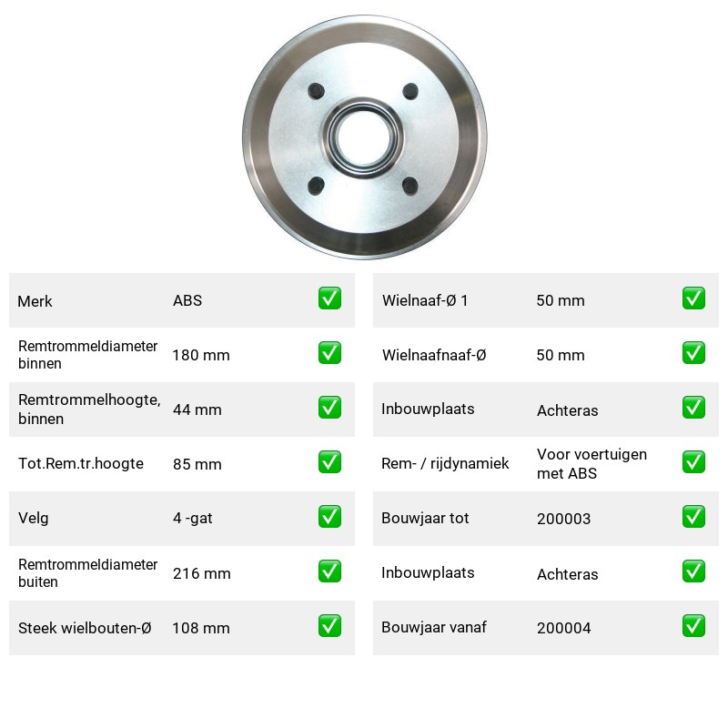Click the checkmark beside 108 mm
This screenshot has width=728, height=728.
(x=329, y=626)
